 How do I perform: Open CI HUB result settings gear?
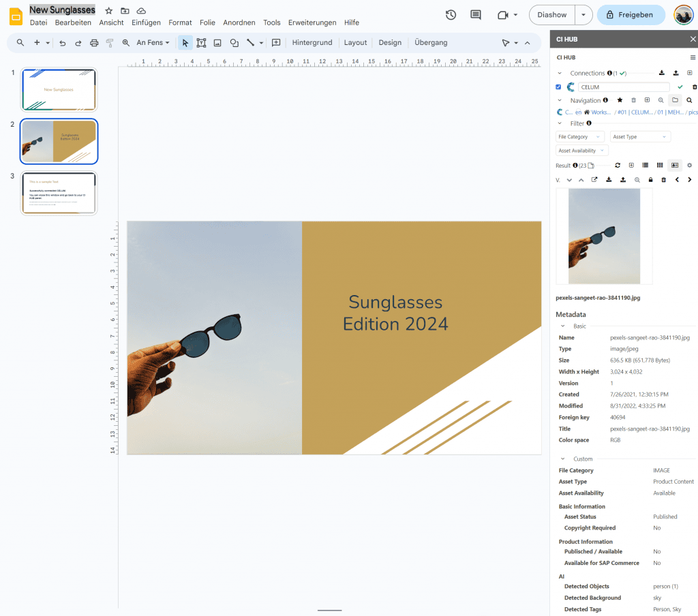[689, 165]
